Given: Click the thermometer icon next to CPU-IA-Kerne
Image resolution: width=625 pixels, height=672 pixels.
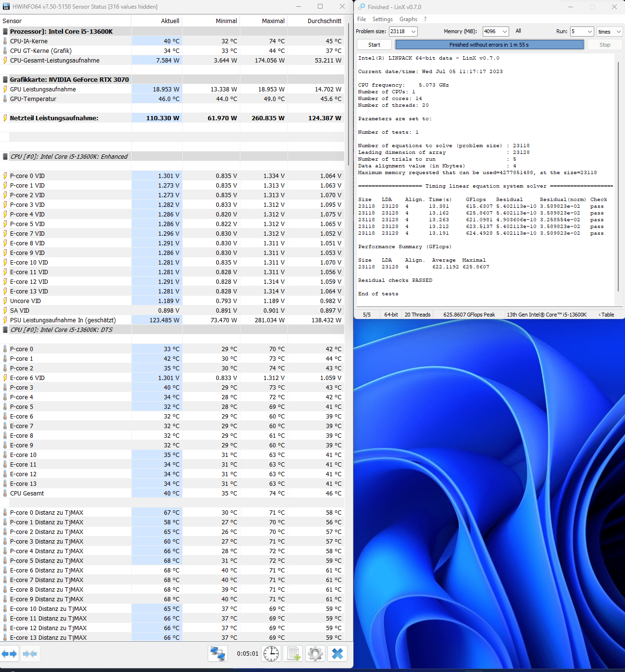Looking at the screenshot, I should [5, 41].
